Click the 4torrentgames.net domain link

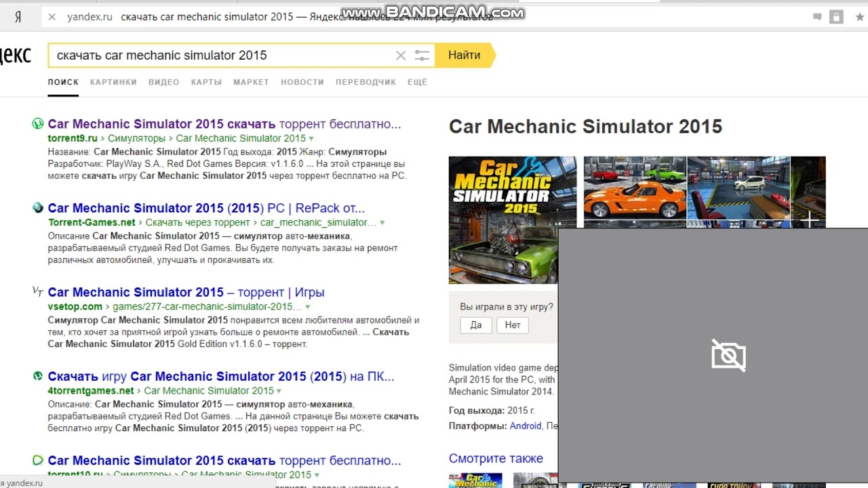click(91, 390)
